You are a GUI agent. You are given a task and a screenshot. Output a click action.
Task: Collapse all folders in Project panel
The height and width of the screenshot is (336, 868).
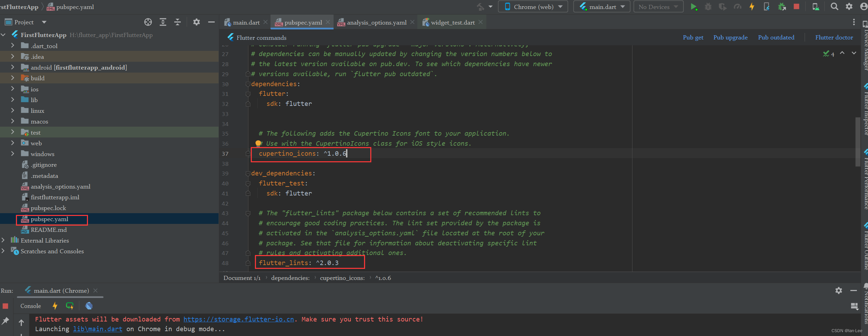[x=177, y=22]
